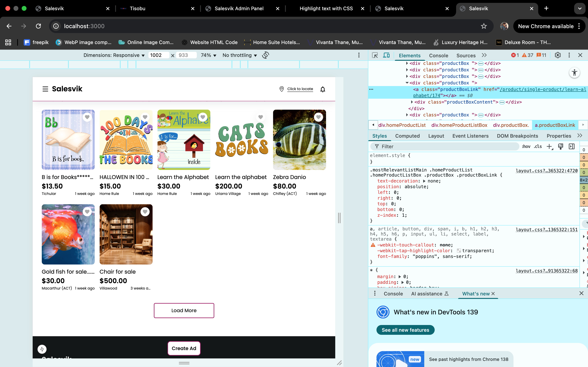The height and width of the screenshot is (367, 588).
Task: Click the rotate device orientation icon
Action: point(266,55)
